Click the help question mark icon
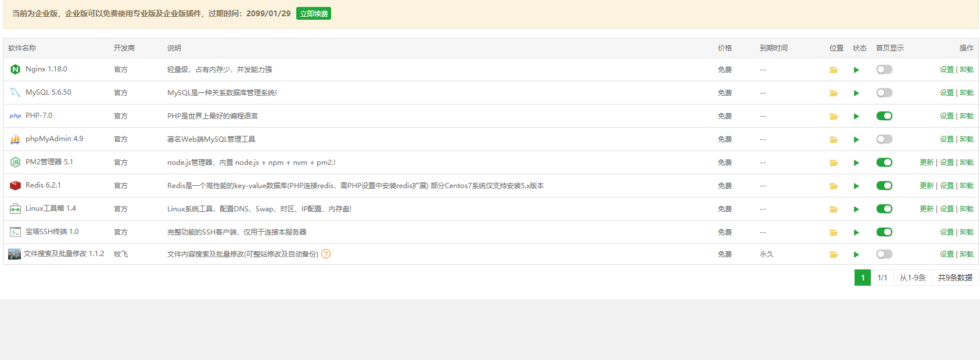This screenshot has width=980, height=360. 326,254
